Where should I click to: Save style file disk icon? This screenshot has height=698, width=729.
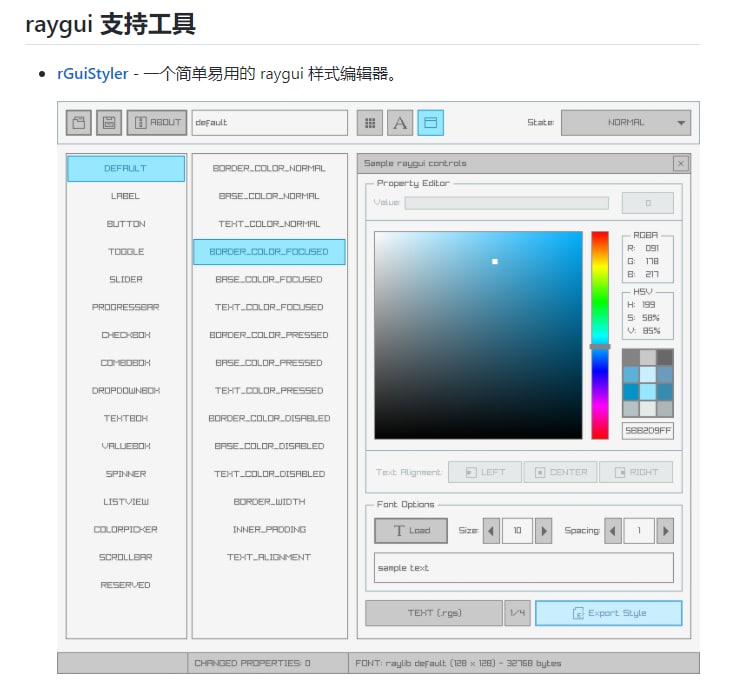[109, 123]
